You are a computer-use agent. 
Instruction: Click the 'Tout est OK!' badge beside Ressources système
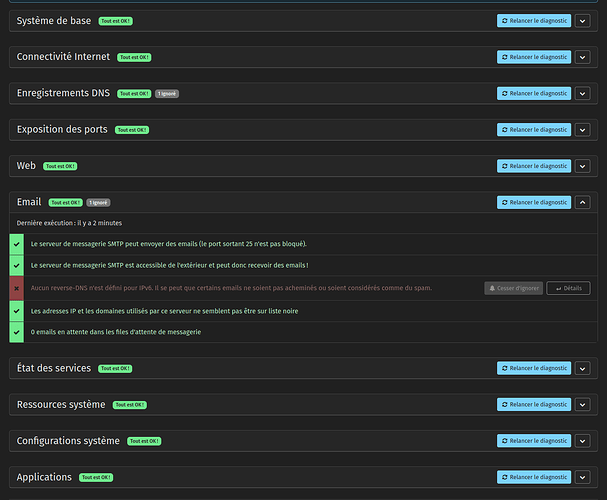130,405
